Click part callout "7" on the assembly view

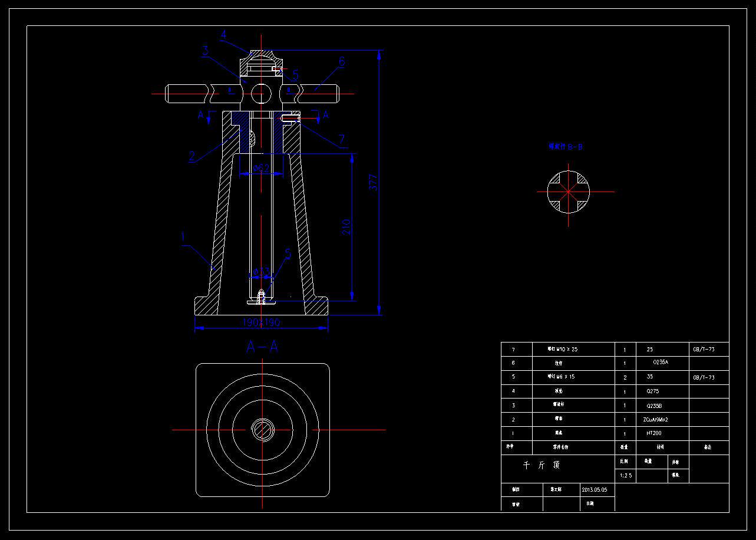(x=341, y=140)
